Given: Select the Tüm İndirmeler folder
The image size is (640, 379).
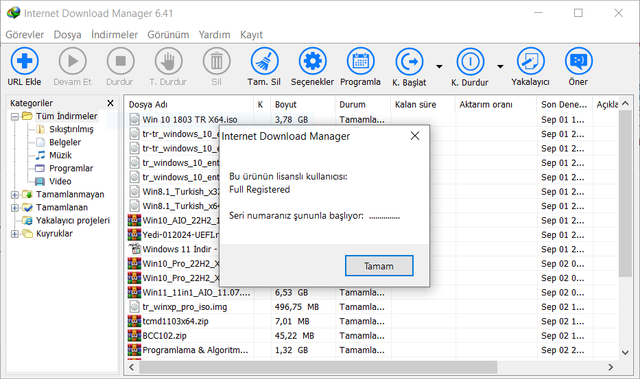Looking at the screenshot, I should [67, 116].
